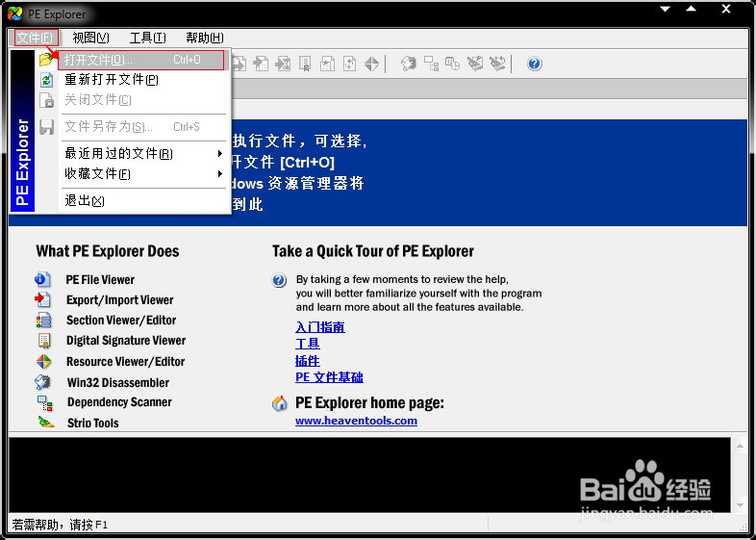Close the PE Explorer window

click(x=726, y=9)
